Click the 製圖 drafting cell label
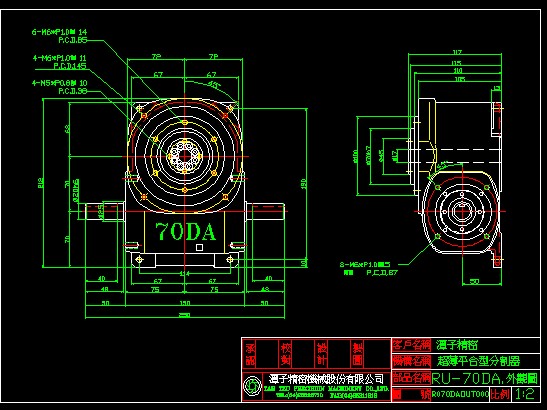Screen dimensions: 547x410 click(x=358, y=354)
